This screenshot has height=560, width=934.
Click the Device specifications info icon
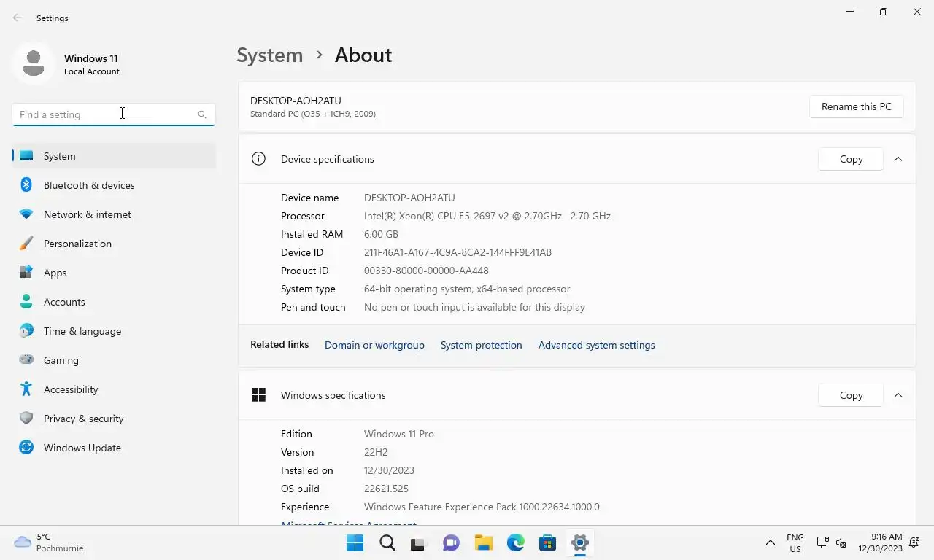pyautogui.click(x=258, y=159)
